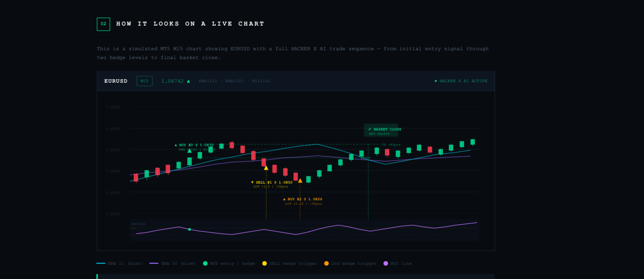The height and width of the screenshot is (279, 644).
Task: Click the purple RSI line legend dot
Action: tap(385, 264)
